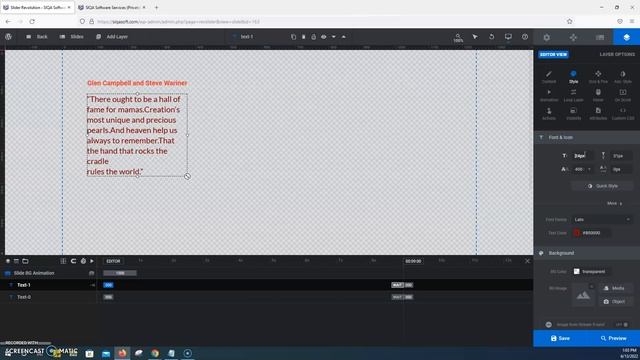Open the Loop Layer option

pos(573,95)
